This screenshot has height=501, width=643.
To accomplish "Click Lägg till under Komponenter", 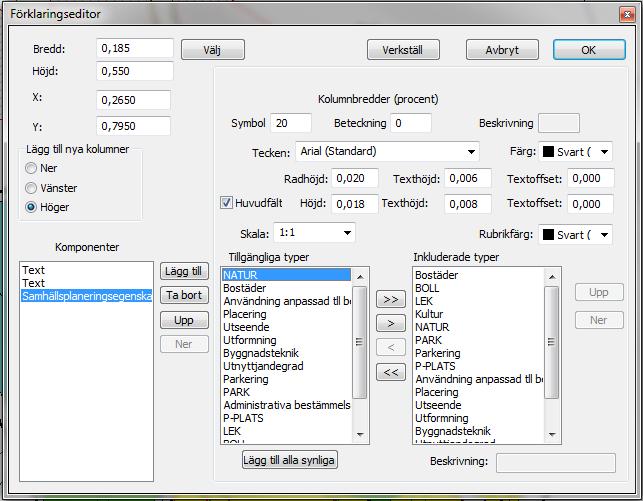I will pos(184,271).
